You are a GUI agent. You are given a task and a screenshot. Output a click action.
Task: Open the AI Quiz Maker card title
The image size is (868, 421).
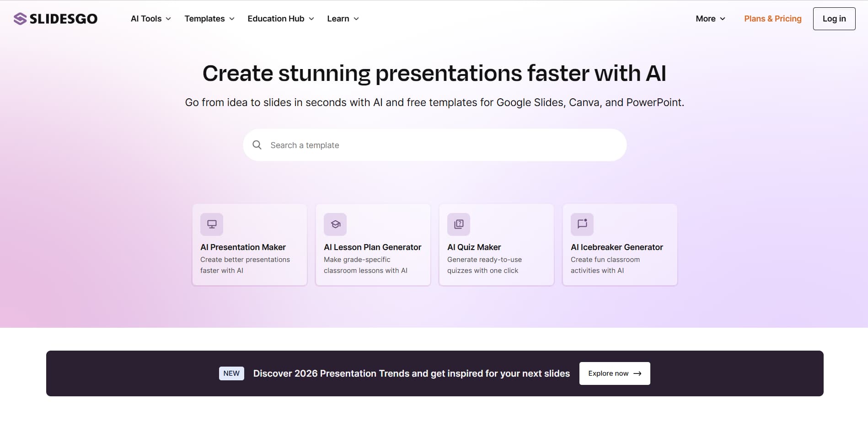click(x=474, y=247)
